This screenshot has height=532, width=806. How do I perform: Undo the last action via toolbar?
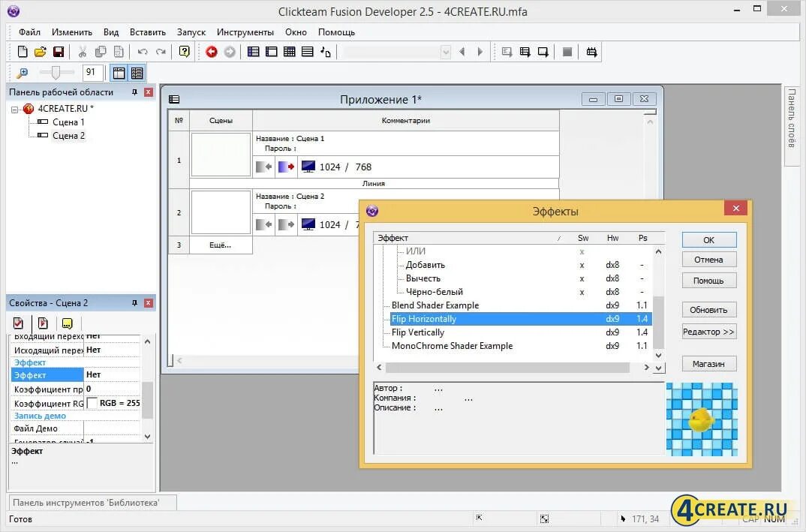point(143,52)
